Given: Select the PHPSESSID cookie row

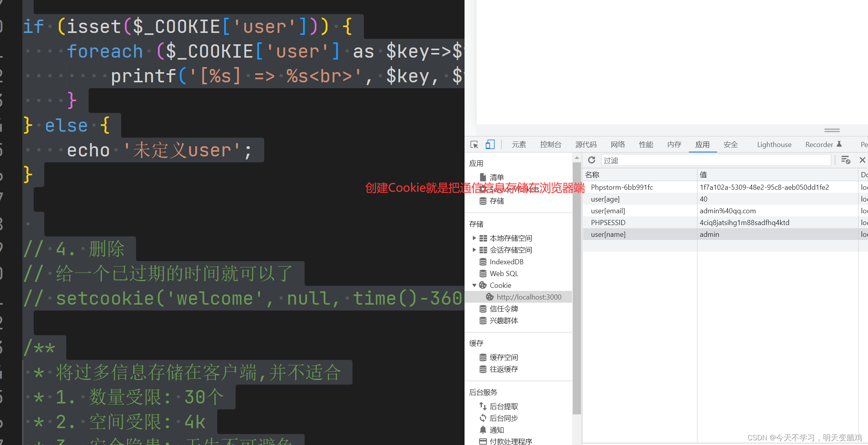Looking at the screenshot, I should coord(725,223).
